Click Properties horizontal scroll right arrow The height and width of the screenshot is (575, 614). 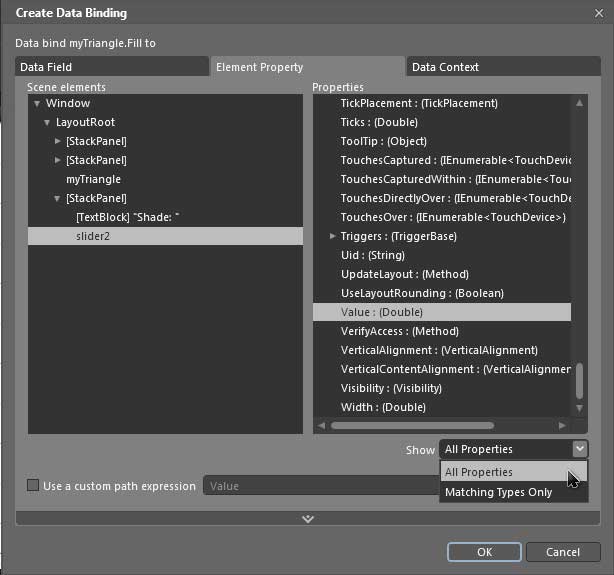pos(562,425)
